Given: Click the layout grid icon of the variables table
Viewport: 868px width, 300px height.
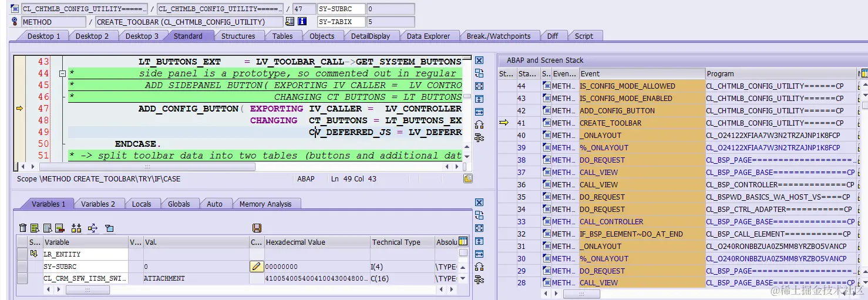Looking at the screenshot, I should (463, 241).
